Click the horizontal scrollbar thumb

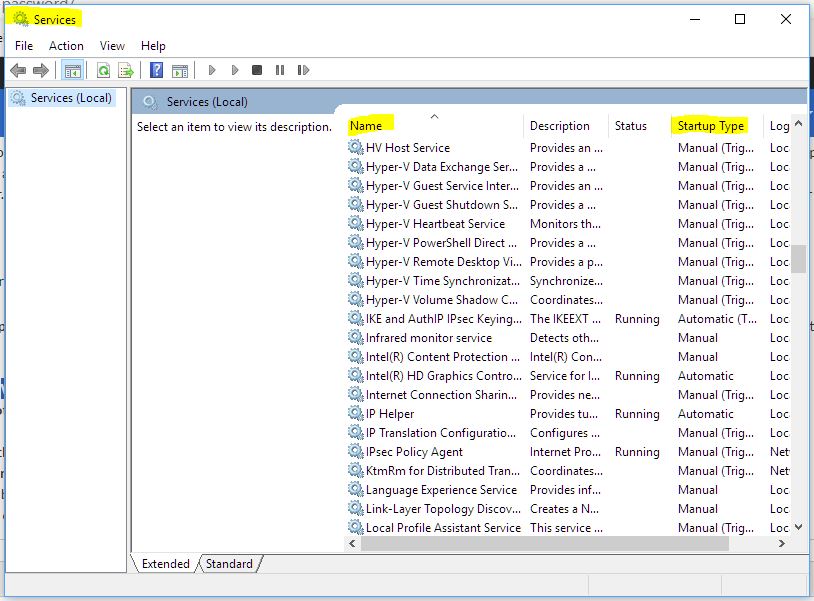coord(545,543)
